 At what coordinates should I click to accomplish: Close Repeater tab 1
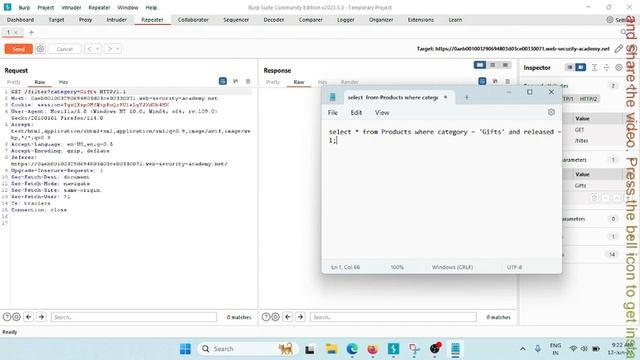(16, 32)
